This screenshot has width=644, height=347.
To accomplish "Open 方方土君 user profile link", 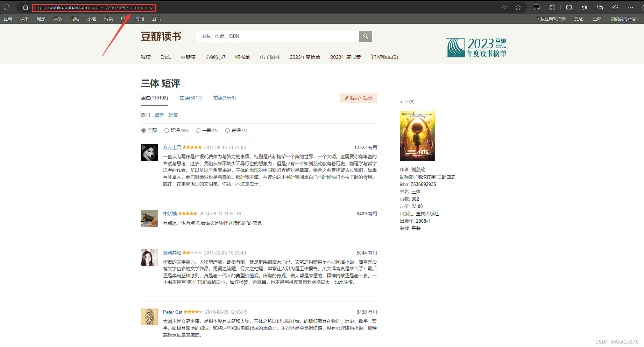I will pos(172,148).
